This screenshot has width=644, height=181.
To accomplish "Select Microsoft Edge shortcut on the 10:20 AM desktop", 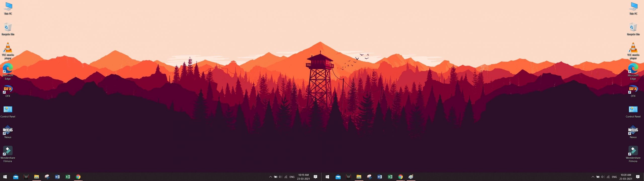I will click(633, 72).
